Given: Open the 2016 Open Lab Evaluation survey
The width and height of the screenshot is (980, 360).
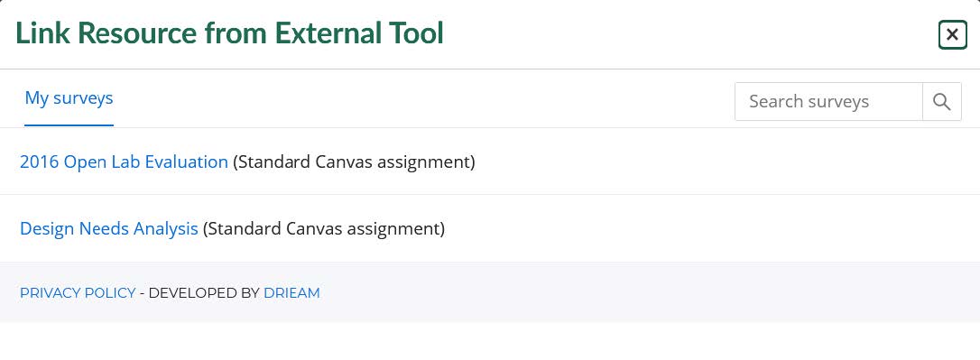Looking at the screenshot, I should point(124,162).
